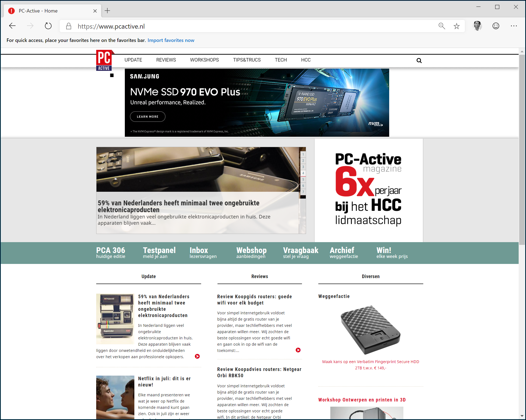
Task: Open Workshop Ontwerpen en printen in 3D
Action: pyautogui.click(x=362, y=400)
